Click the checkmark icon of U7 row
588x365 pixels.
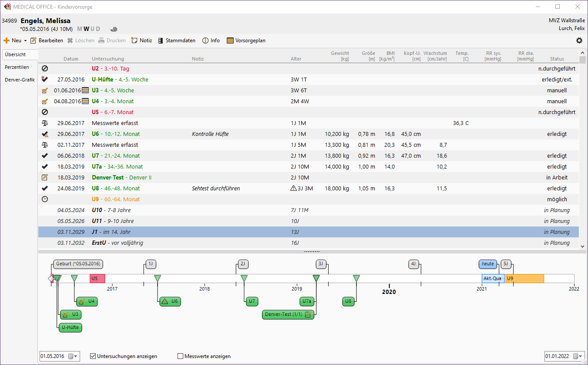44,156
